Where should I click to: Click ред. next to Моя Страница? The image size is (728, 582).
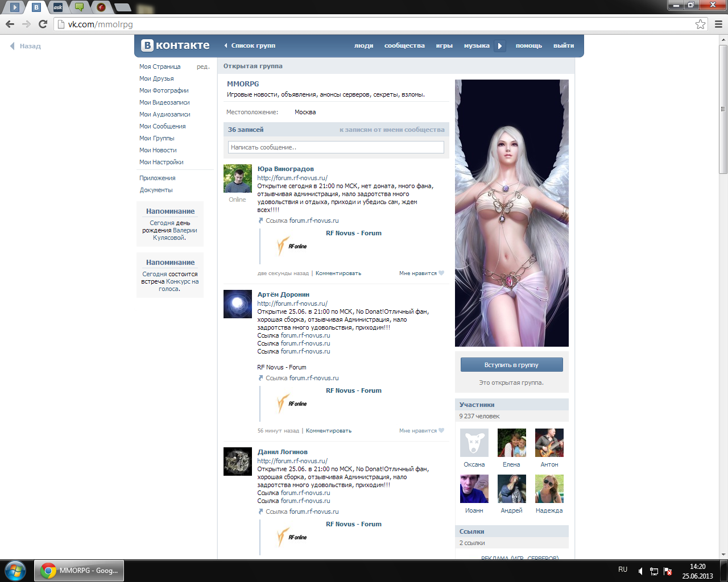203,66
